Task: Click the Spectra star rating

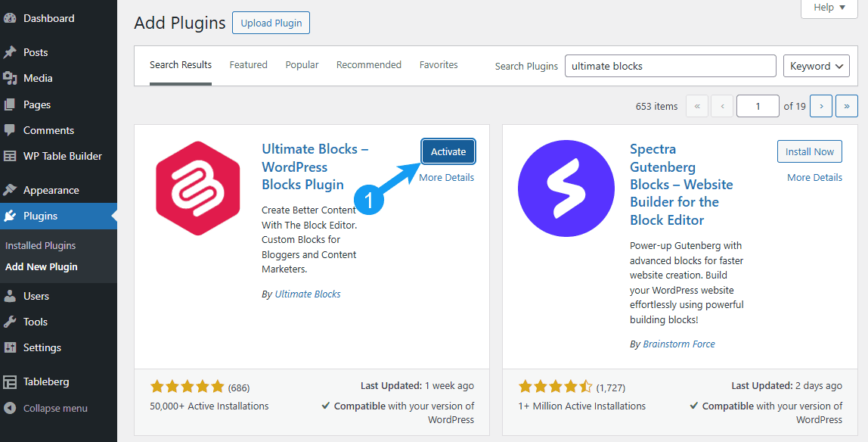Action: (555, 387)
